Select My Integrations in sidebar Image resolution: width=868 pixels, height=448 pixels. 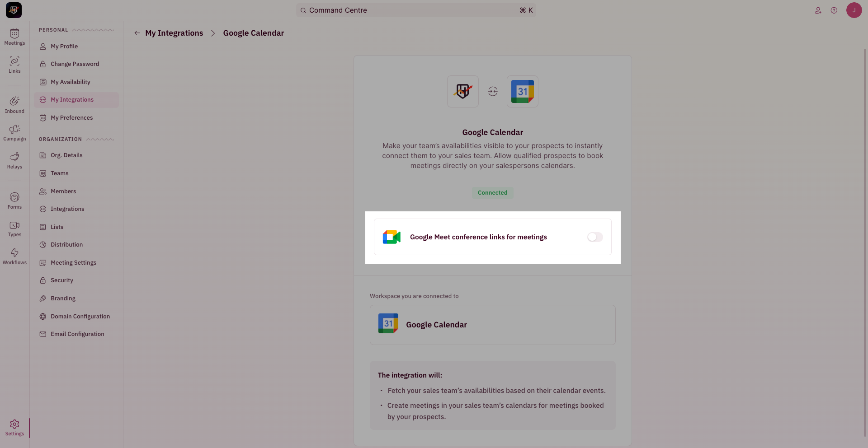click(x=76, y=100)
